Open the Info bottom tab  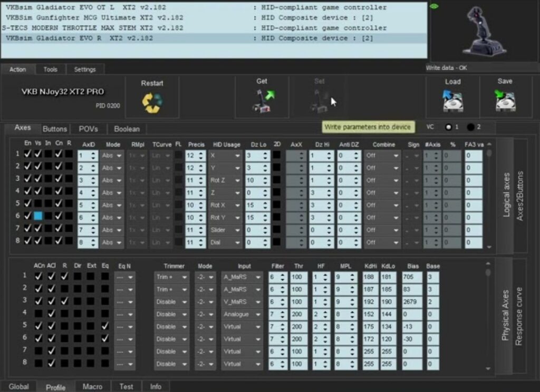156,387
